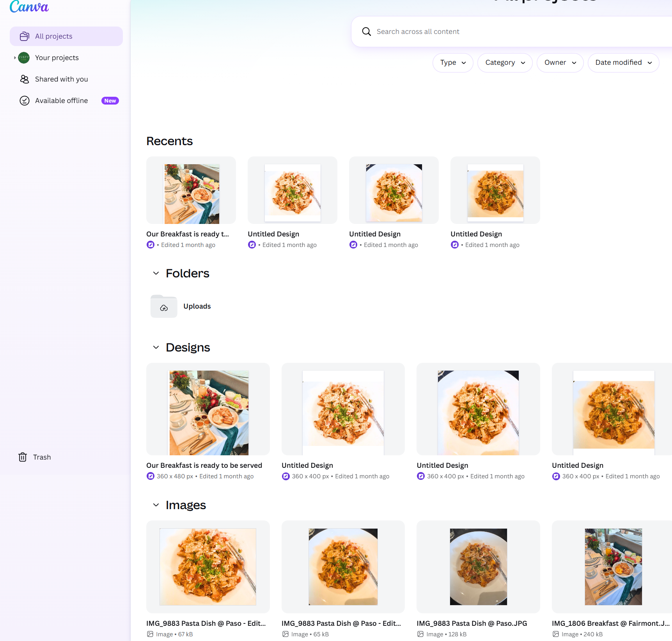The height and width of the screenshot is (641, 672).
Task: Open the Category filter dropdown
Action: (x=505, y=63)
